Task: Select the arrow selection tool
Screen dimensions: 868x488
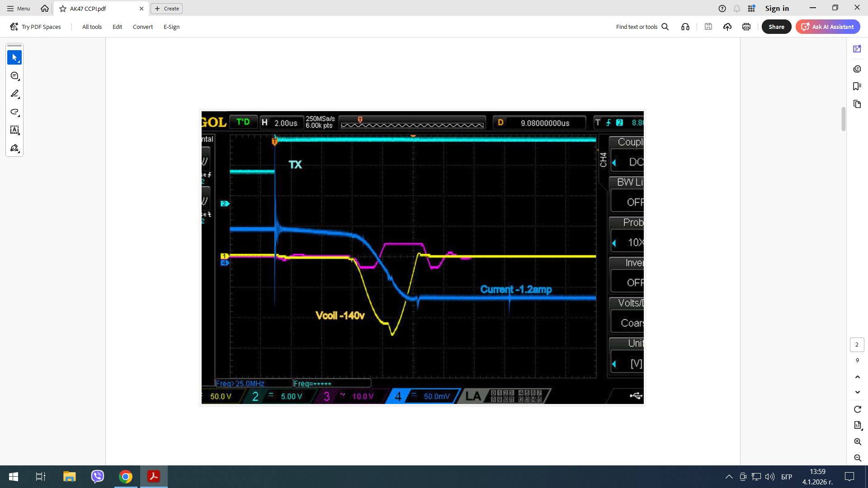Action: pos(14,57)
